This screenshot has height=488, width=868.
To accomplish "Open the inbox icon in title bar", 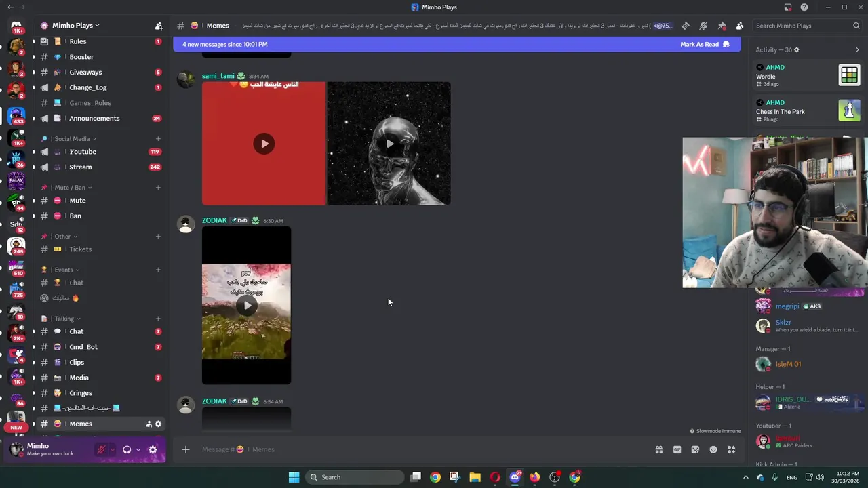I will (788, 7).
